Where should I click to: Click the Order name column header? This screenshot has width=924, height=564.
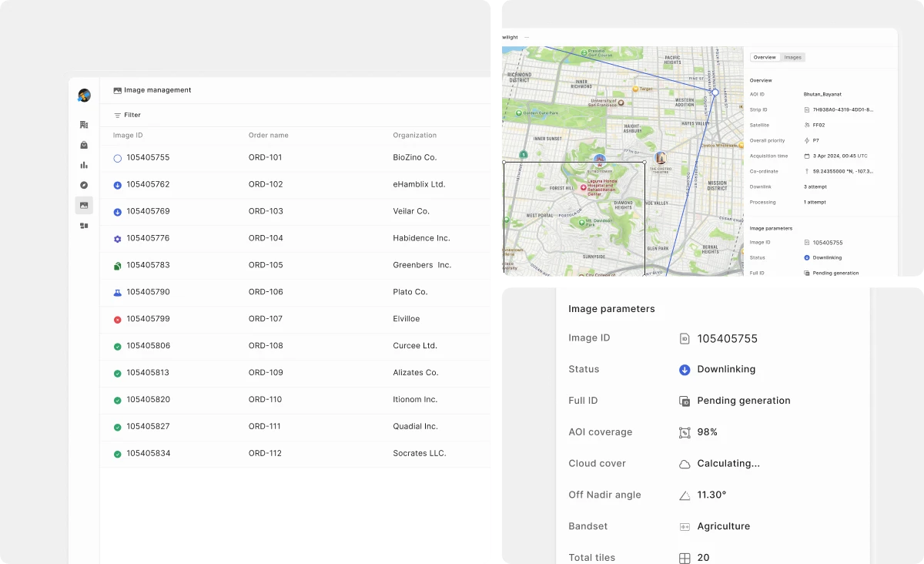click(269, 136)
